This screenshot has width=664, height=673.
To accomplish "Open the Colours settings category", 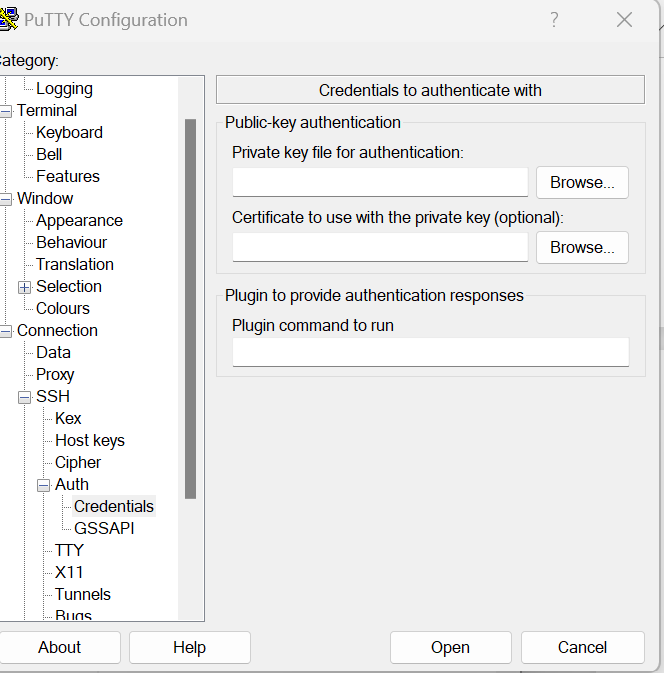I will click(x=63, y=308).
